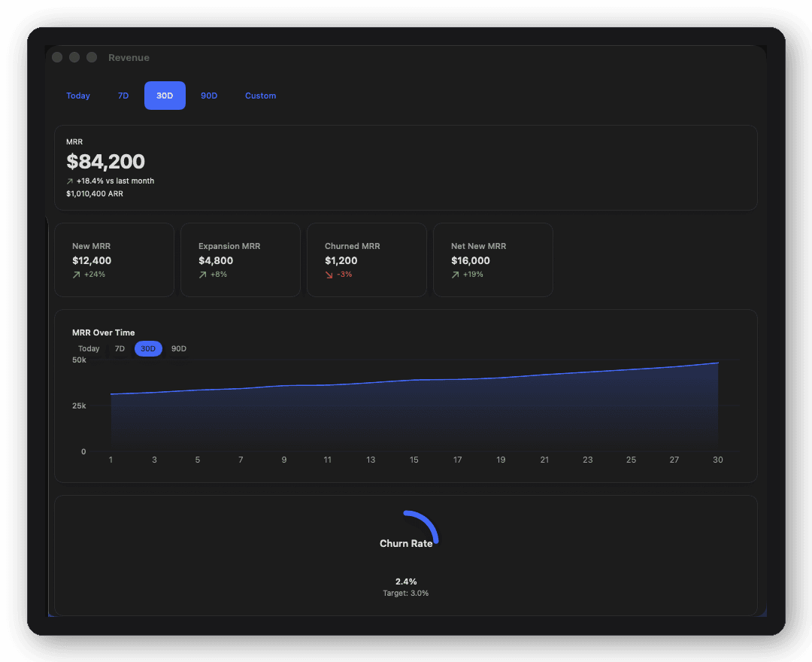Open the New MRR card
Screen dimensions: 812x662
pos(114,260)
